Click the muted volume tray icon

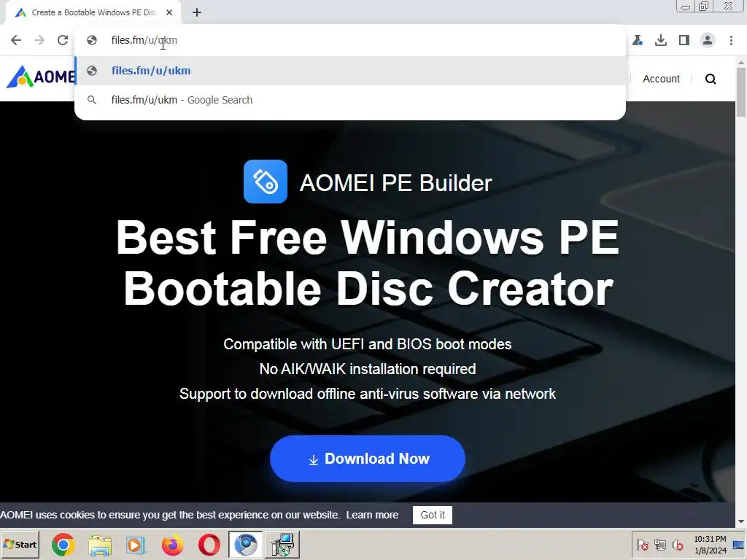pos(677,544)
